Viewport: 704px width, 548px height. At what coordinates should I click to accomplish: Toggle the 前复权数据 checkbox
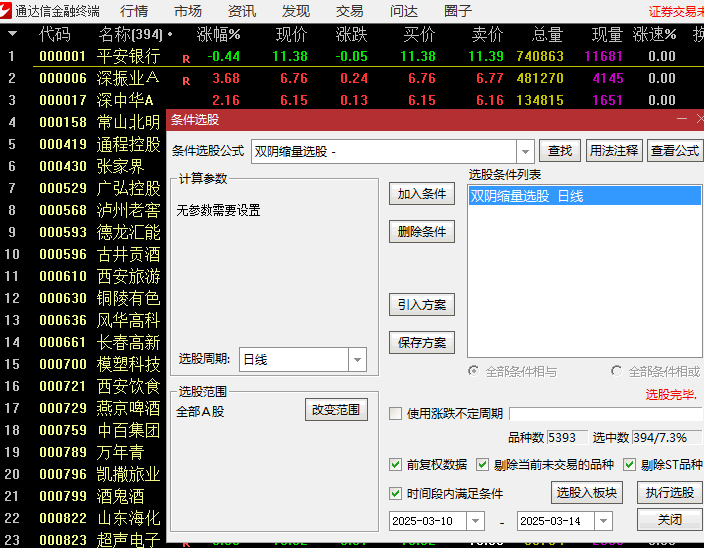pos(396,465)
